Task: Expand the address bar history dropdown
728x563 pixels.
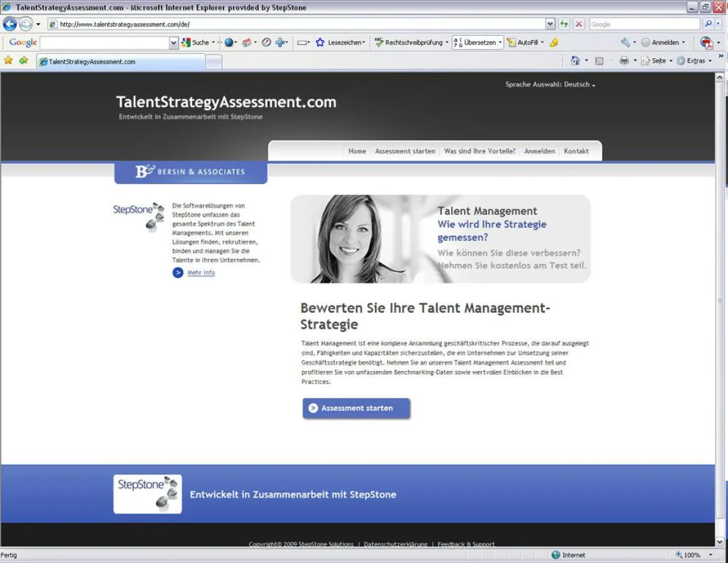Action: point(550,24)
